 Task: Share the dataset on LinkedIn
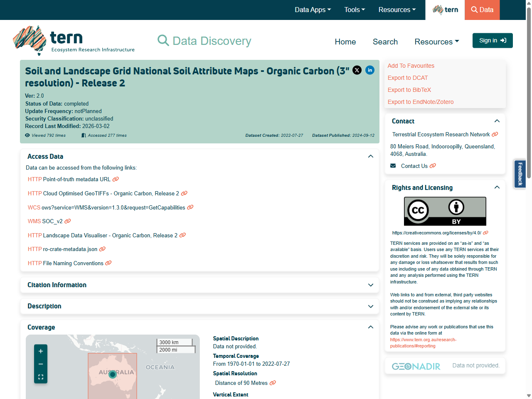click(x=370, y=70)
